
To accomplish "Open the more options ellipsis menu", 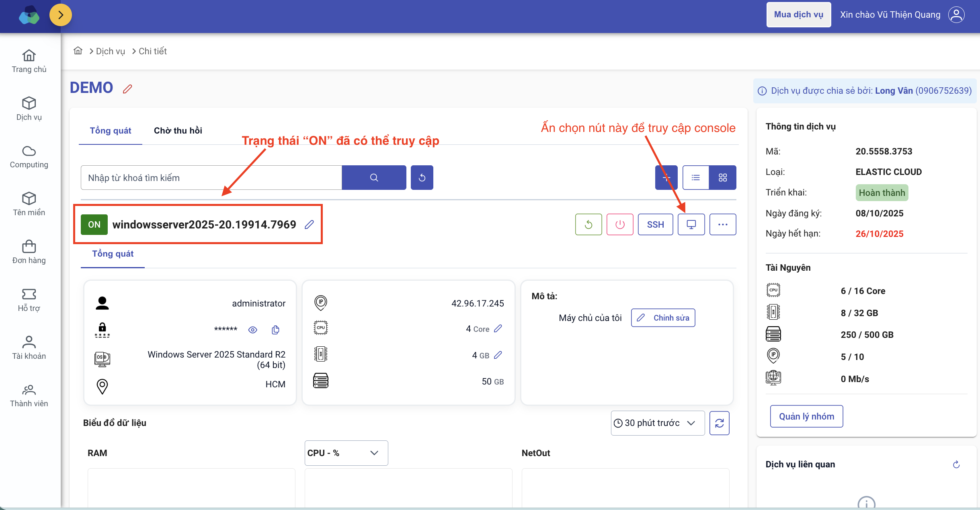I will 722,224.
